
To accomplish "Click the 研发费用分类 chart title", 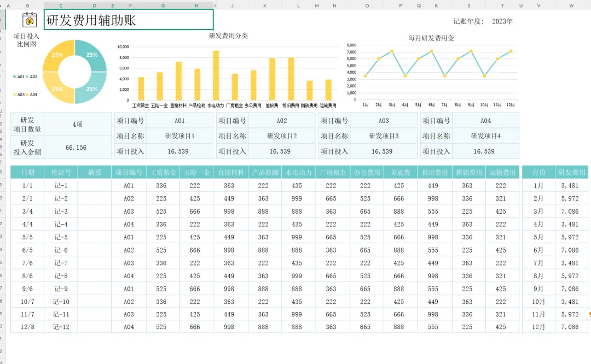I will point(228,36).
